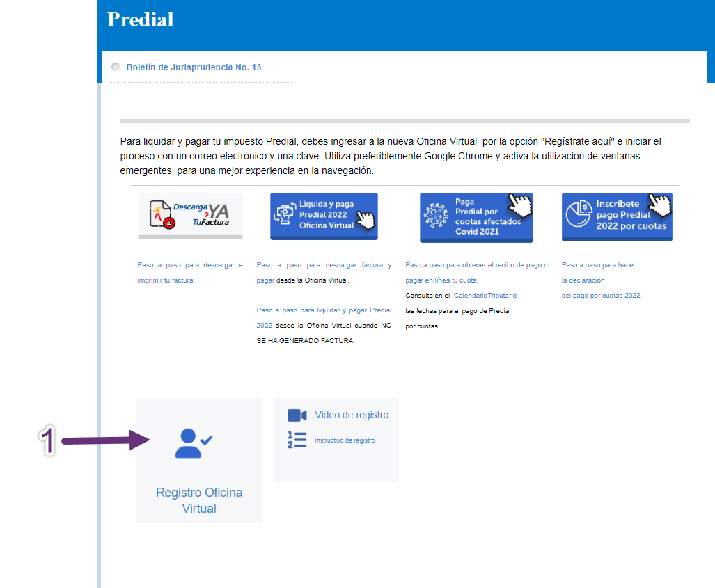Screen dimensions: 715x588
Task: Click the user-check Registro icon
Action: point(194,443)
